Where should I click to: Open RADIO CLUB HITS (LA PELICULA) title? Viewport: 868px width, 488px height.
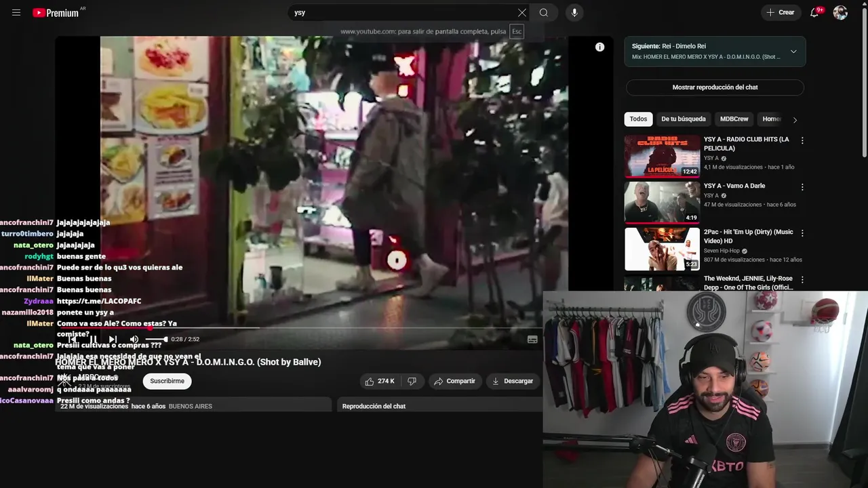point(746,144)
